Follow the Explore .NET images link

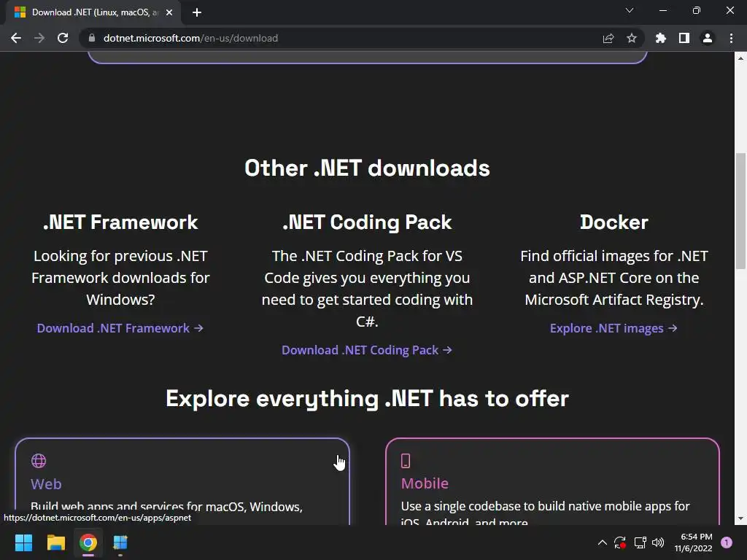(614, 328)
